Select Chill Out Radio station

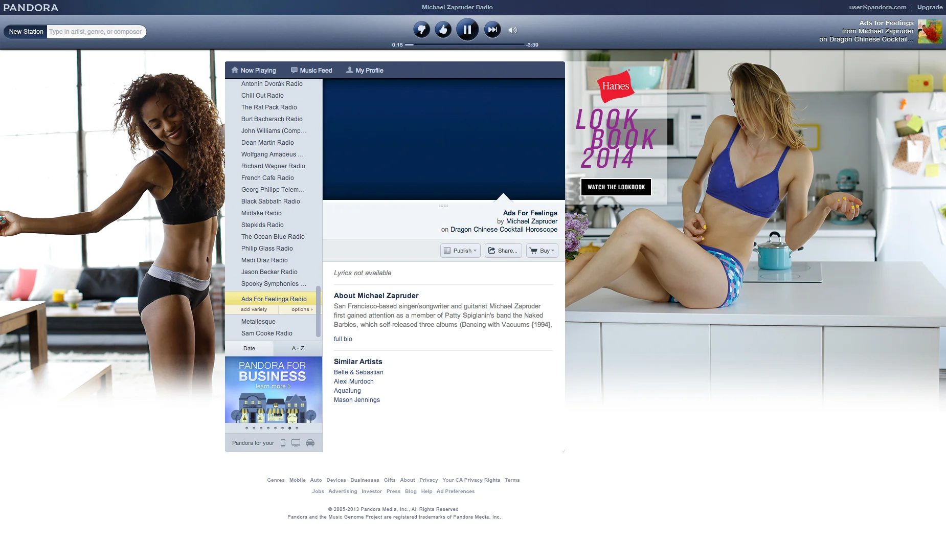(262, 96)
